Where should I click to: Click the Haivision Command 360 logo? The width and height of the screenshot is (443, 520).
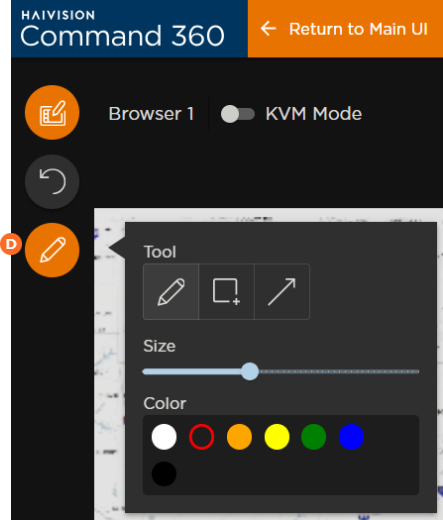coord(123,29)
